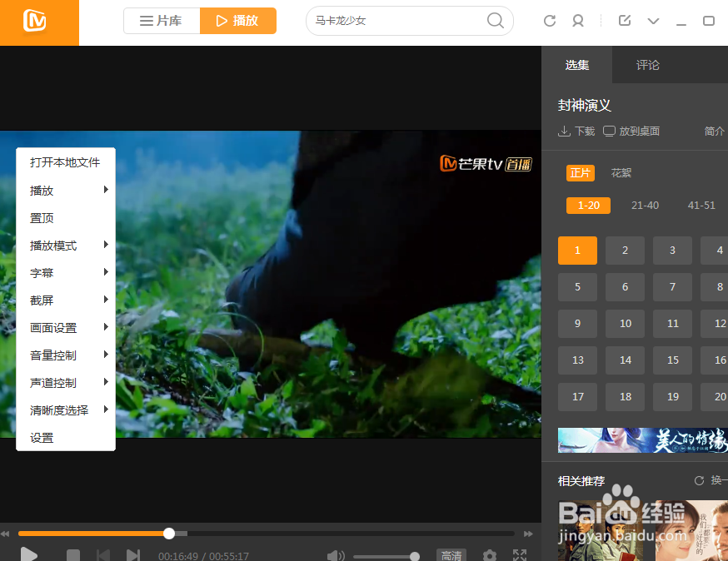
Task: Skip to the next episode button
Action: (133, 555)
